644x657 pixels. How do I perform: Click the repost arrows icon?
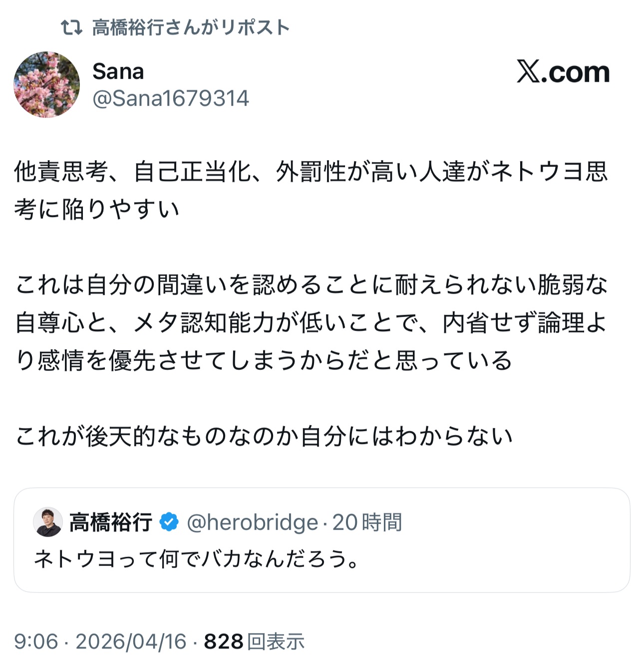(x=71, y=27)
